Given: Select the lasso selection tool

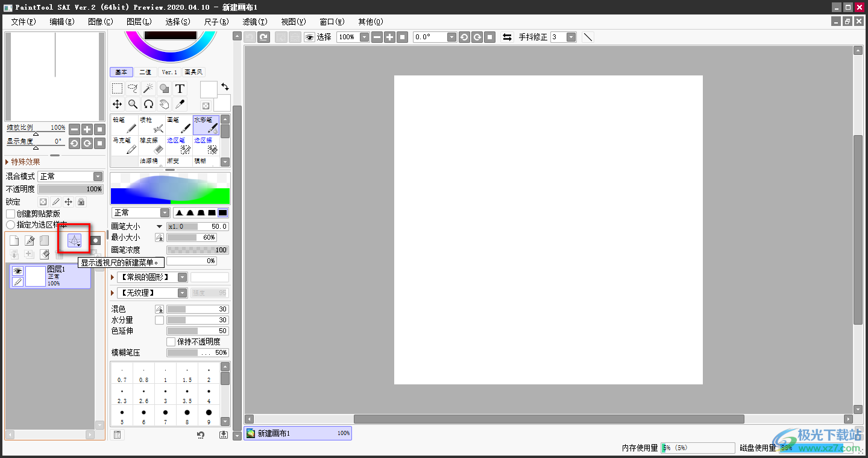Looking at the screenshot, I should coord(133,89).
